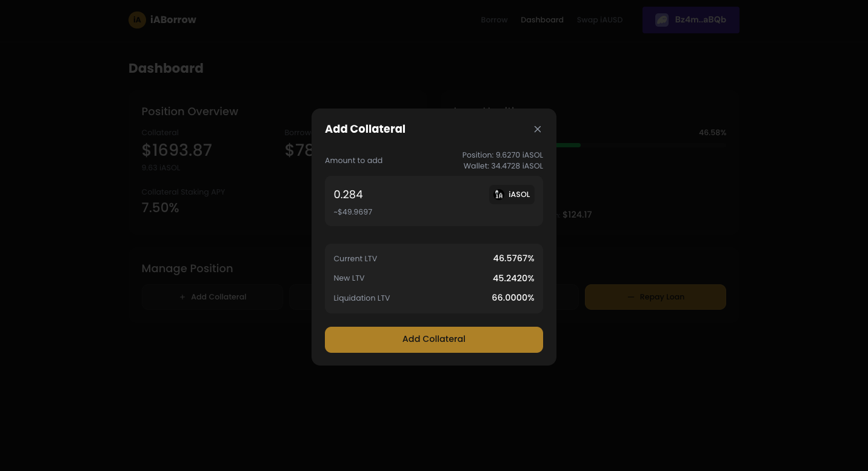
Task: Click the New LTV 45.2420% value
Action: [x=513, y=278]
